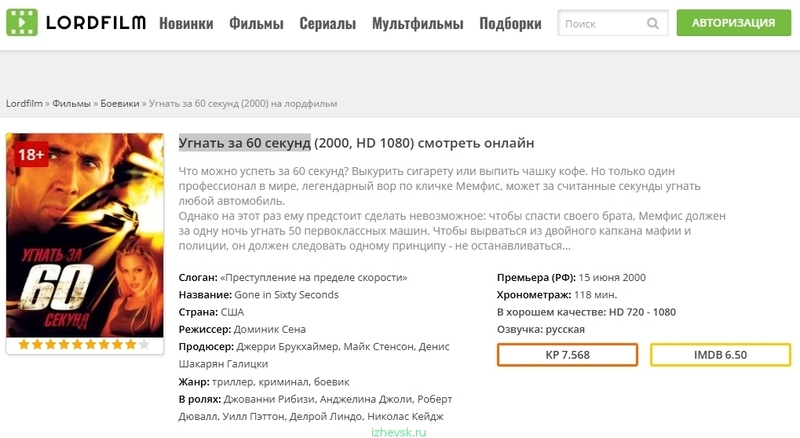This screenshot has height=438, width=800.
Task: Open the Подборки section
Action: click(x=510, y=23)
